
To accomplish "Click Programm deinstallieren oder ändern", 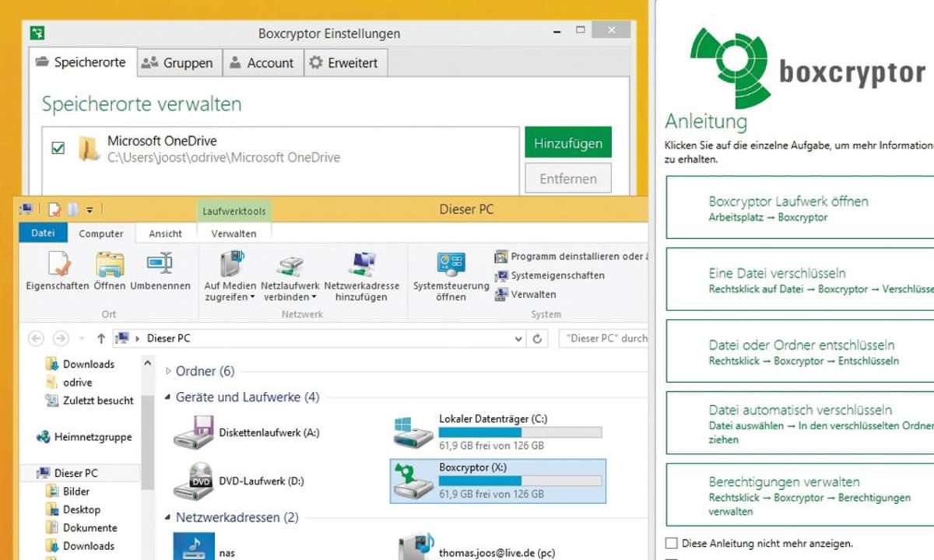I will 571,256.
